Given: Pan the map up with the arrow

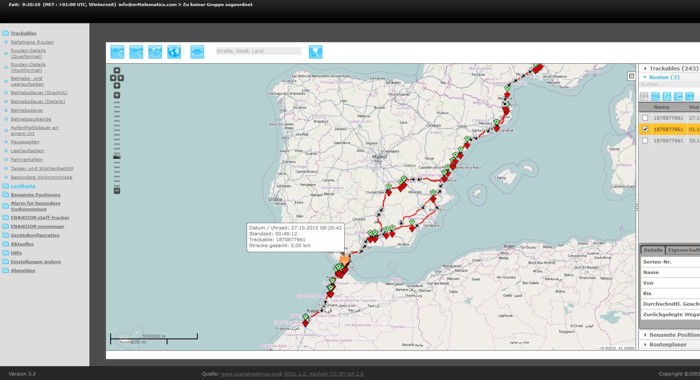Looking at the screenshot, I should (117, 70).
